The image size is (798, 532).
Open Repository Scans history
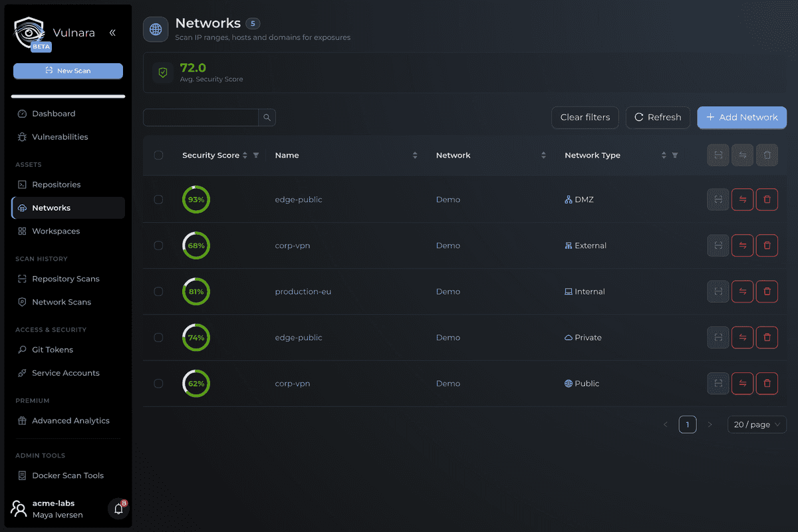(68, 279)
